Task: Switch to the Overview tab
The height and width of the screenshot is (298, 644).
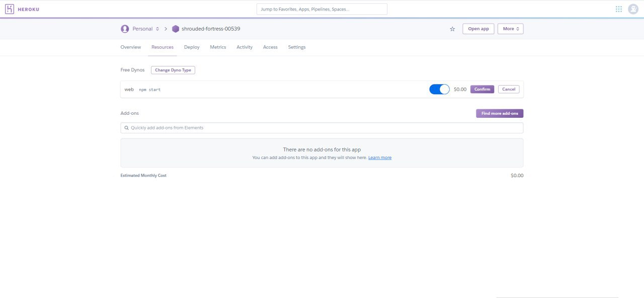Action: (x=131, y=47)
